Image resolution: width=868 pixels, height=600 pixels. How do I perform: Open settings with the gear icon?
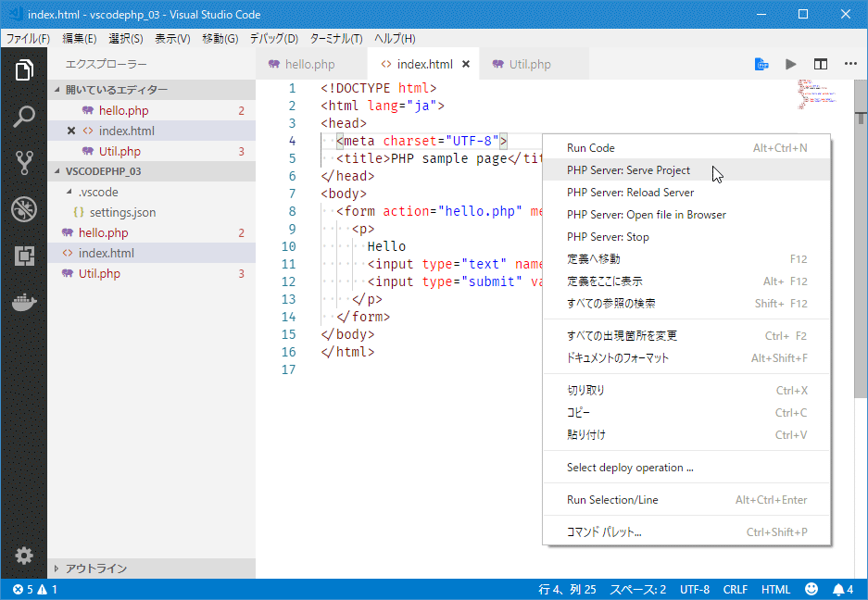[23, 556]
